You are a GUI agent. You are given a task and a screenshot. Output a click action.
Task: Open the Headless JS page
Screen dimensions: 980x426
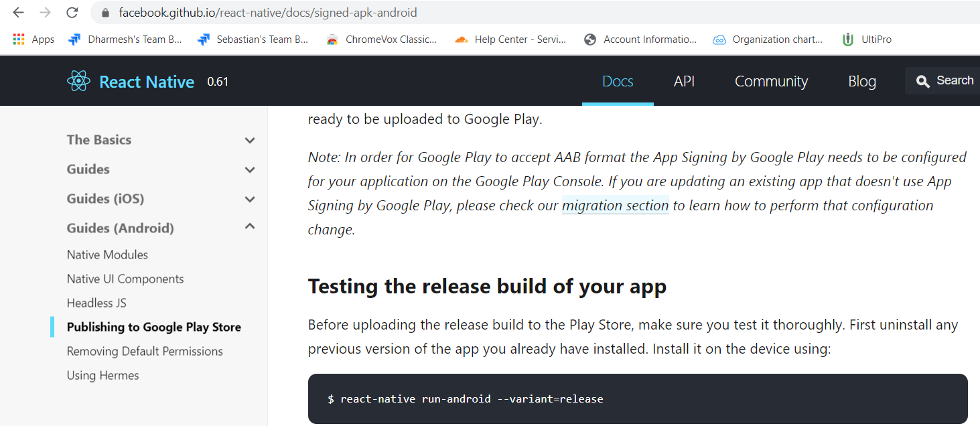tap(96, 303)
